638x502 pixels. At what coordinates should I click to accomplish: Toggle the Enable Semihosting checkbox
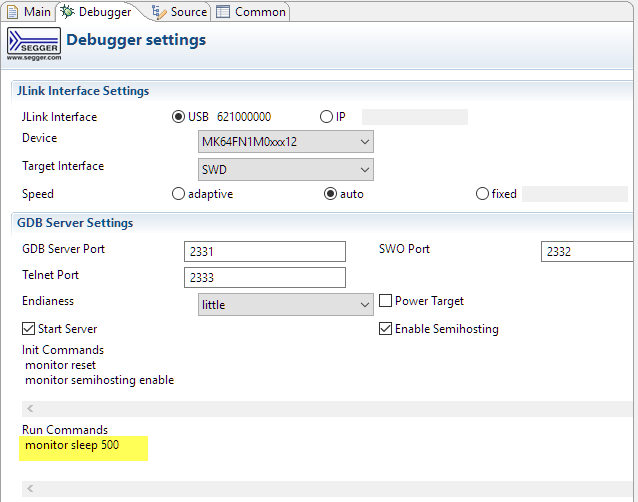[x=386, y=329]
